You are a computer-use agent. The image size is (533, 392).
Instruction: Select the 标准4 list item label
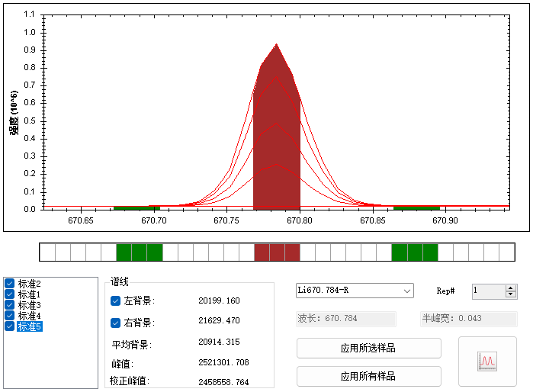click(30, 316)
